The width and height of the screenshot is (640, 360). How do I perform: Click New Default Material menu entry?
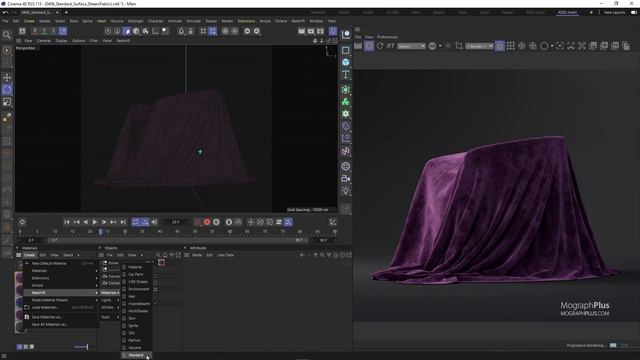click(61, 264)
